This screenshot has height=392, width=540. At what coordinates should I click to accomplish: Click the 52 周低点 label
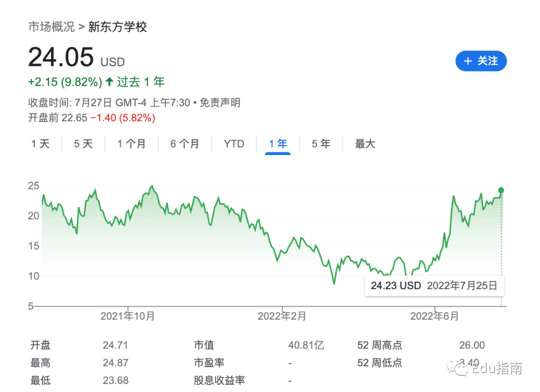379,362
